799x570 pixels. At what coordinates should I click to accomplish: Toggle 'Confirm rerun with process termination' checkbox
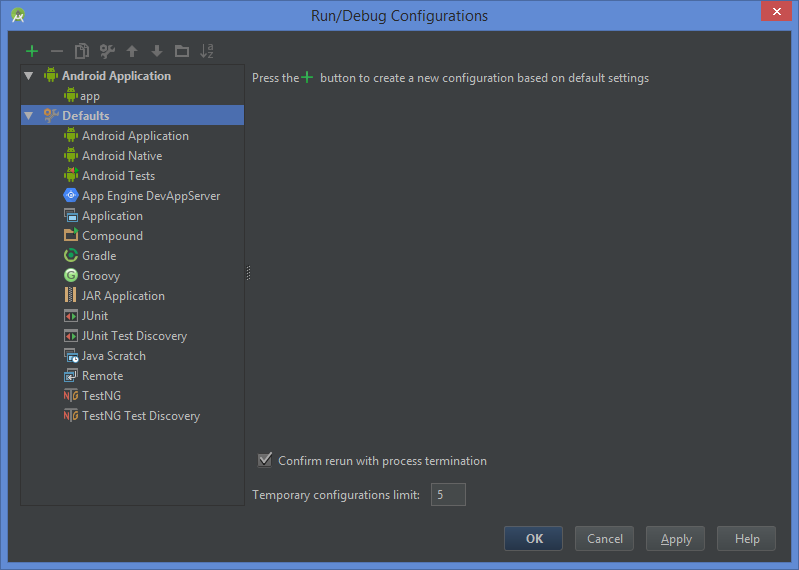click(x=265, y=460)
